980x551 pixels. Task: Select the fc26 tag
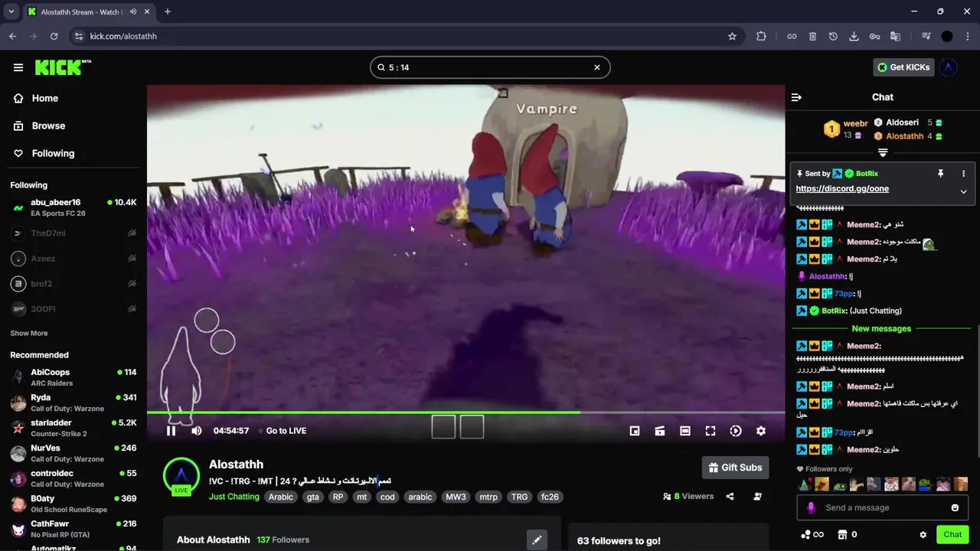pos(550,497)
